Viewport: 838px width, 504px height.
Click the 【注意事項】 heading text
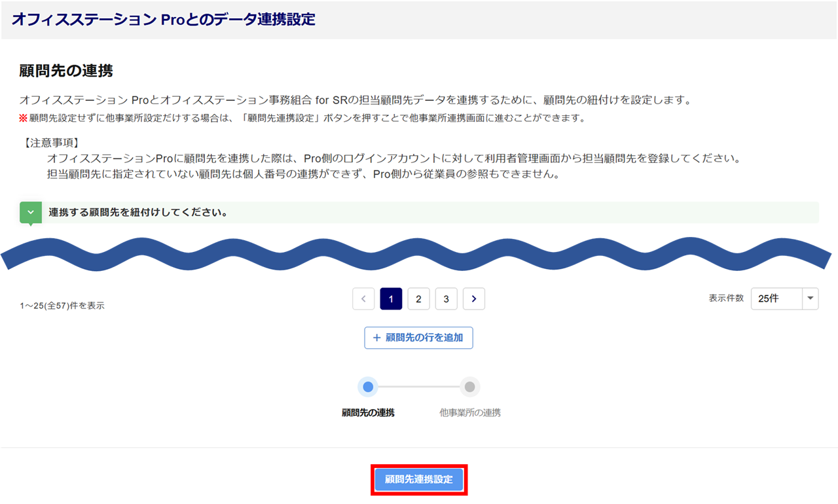[x=50, y=143]
